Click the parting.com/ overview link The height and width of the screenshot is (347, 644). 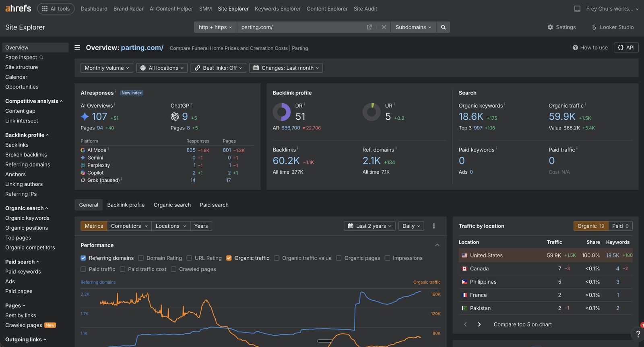pyautogui.click(x=142, y=48)
